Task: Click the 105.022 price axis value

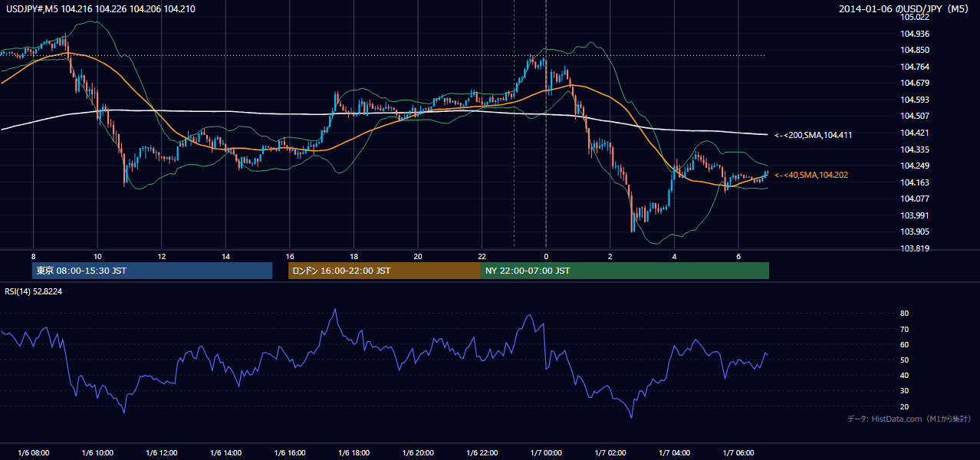Action: point(915,17)
